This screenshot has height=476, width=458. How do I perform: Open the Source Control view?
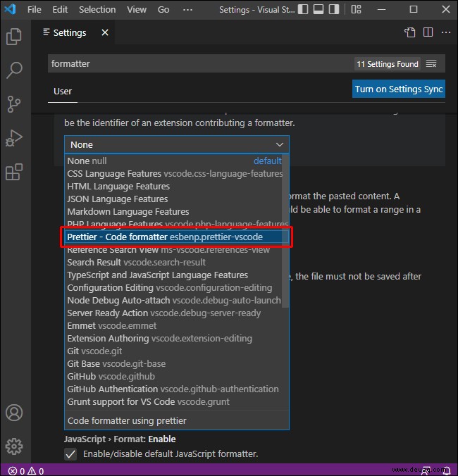pyautogui.click(x=14, y=104)
